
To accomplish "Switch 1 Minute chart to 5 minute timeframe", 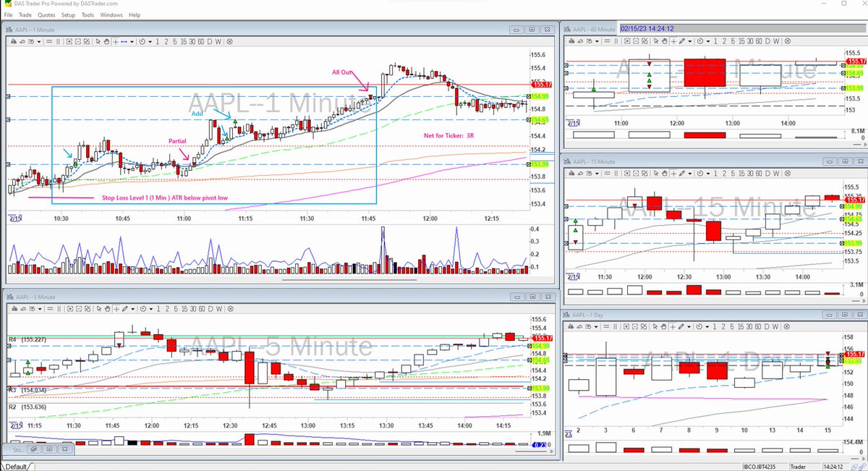I will point(174,42).
